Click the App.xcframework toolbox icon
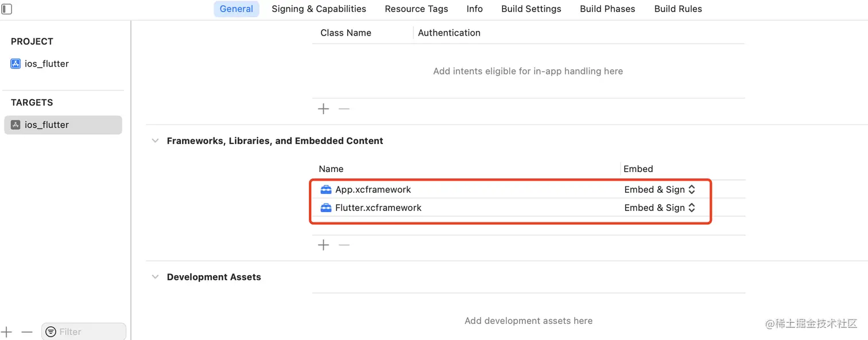 pos(326,190)
